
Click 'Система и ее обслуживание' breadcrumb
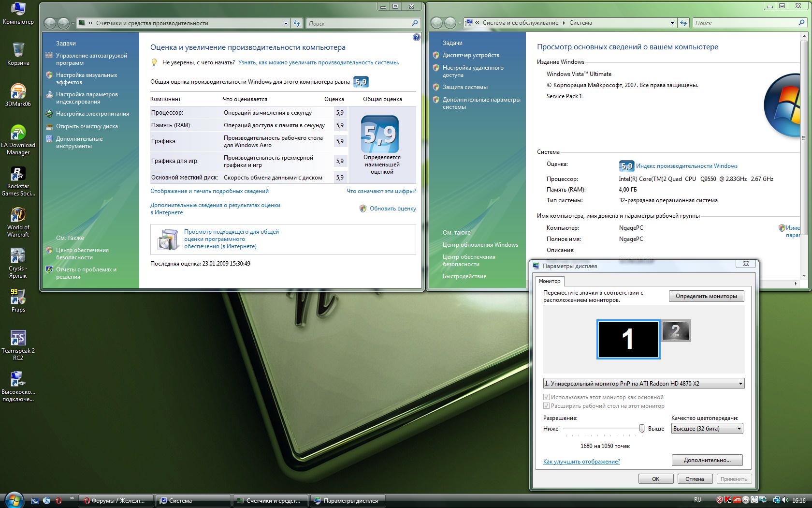(x=520, y=23)
